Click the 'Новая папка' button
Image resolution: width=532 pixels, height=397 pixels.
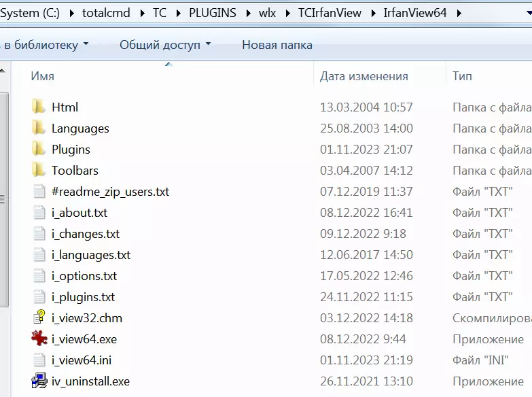point(277,45)
